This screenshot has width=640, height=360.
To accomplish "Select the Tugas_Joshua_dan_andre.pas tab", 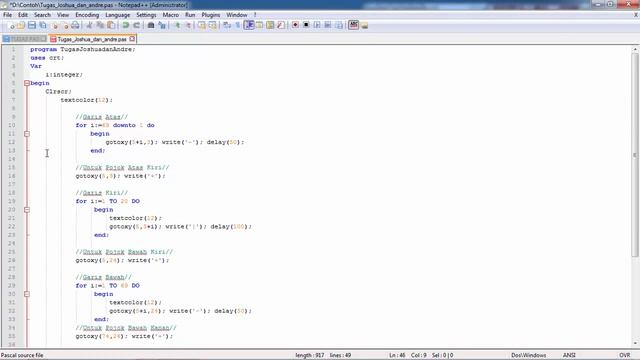I will coord(92,39).
